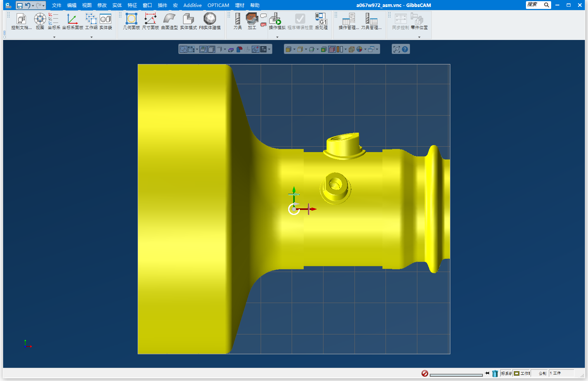This screenshot has width=588, height=381.
Task: Open the 文件 menu
Action: (x=57, y=5)
